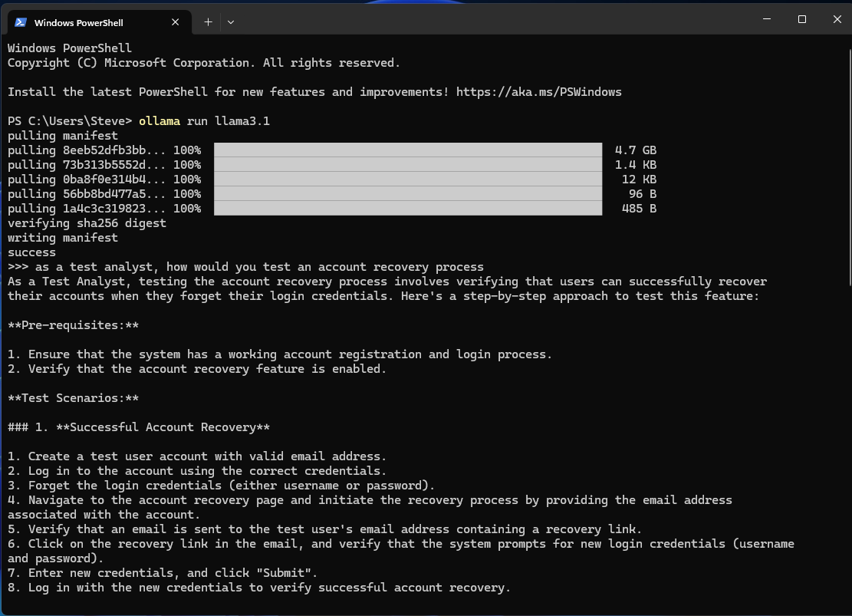Click the '>>> as a test analyst' prompt line
The width and height of the screenshot is (852, 616).
[245, 267]
